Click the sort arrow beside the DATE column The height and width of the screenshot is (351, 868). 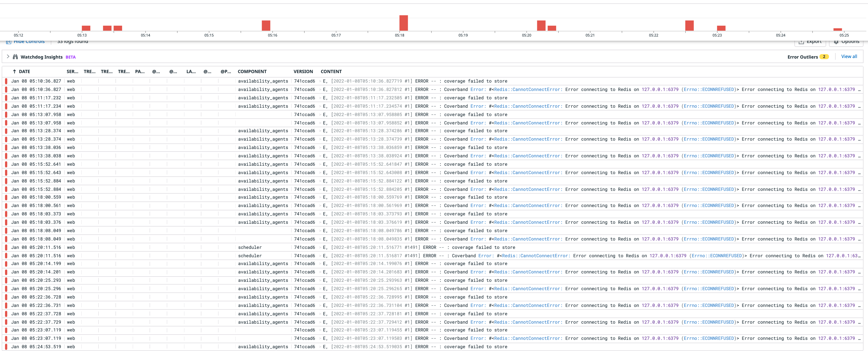pos(14,71)
